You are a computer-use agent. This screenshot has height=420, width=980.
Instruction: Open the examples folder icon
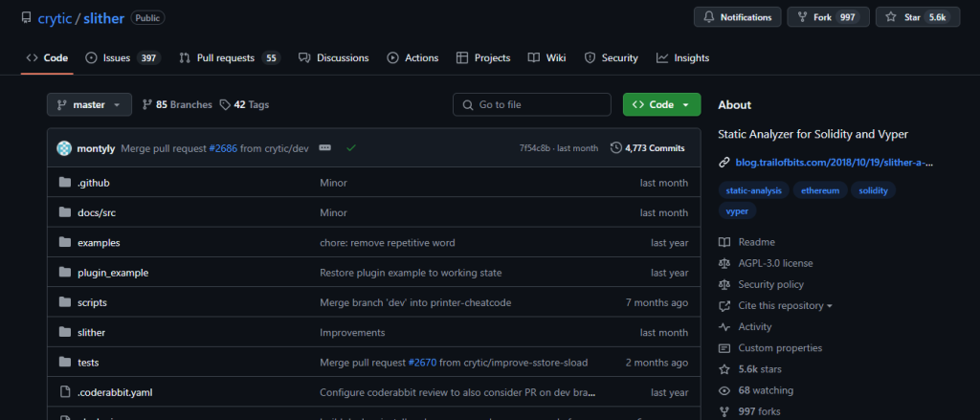coord(64,242)
